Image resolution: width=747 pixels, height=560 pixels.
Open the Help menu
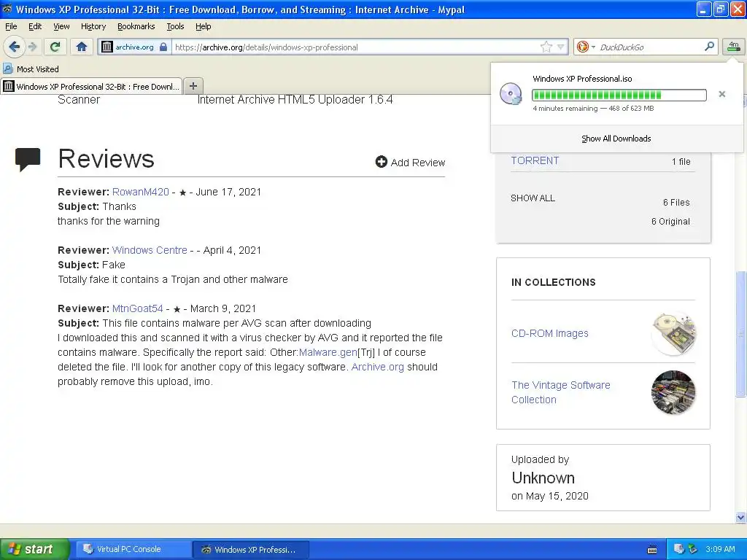click(x=203, y=26)
